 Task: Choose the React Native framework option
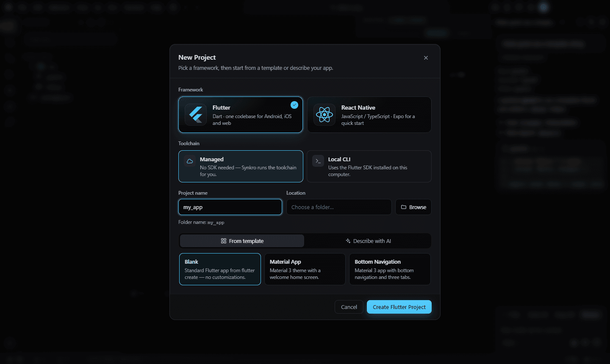(x=369, y=115)
